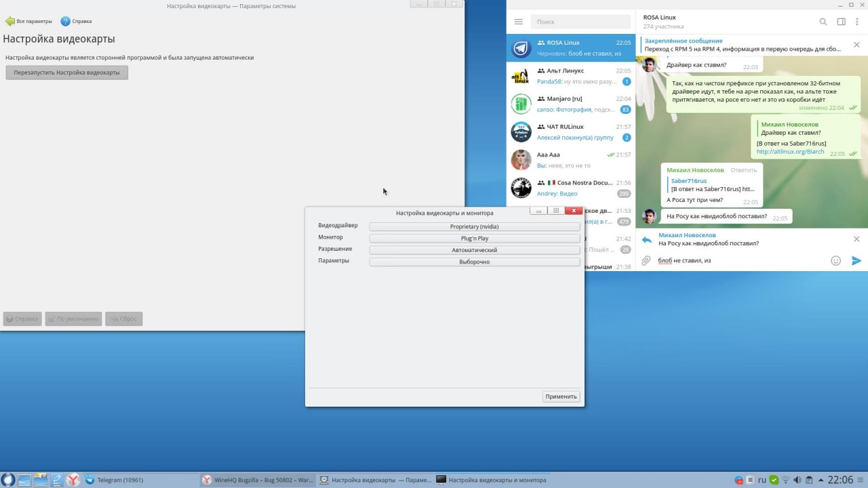Open the Альт Линукс chat
Image resolution: width=868 pixels, height=488 pixels.
pyautogui.click(x=571, y=76)
